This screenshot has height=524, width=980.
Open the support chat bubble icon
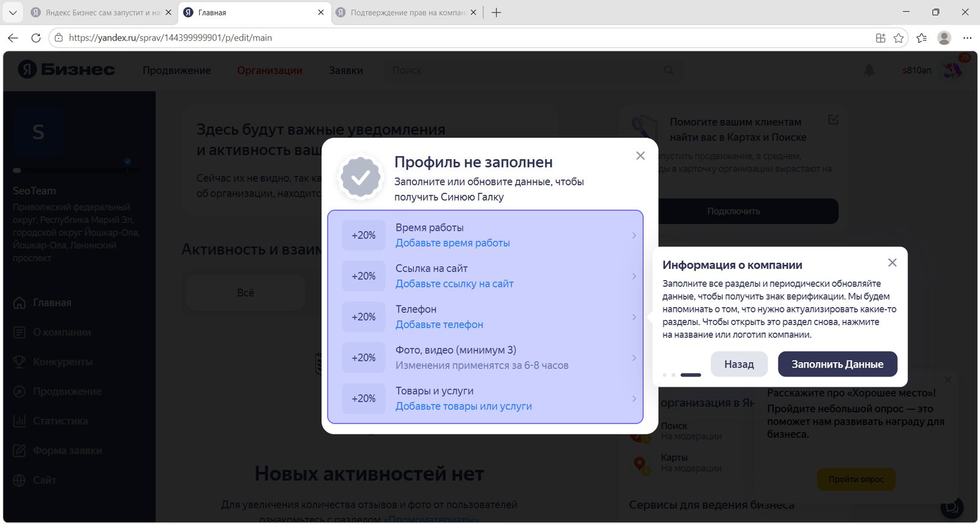(x=952, y=507)
